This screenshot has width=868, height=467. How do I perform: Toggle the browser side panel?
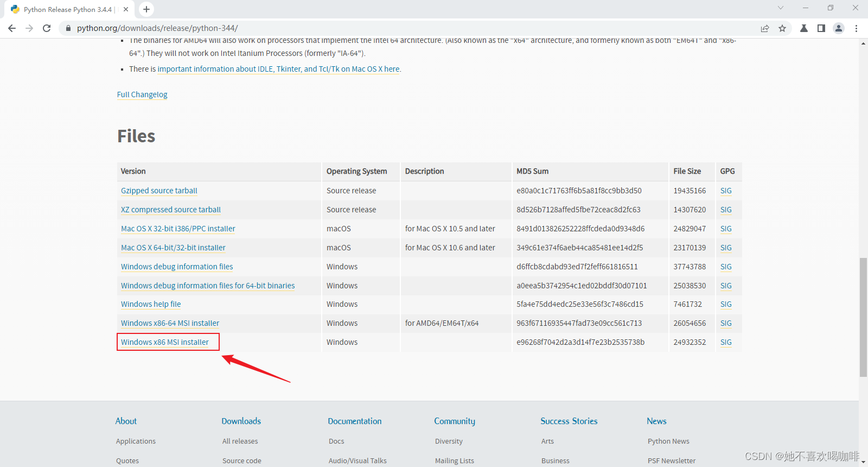(x=821, y=28)
